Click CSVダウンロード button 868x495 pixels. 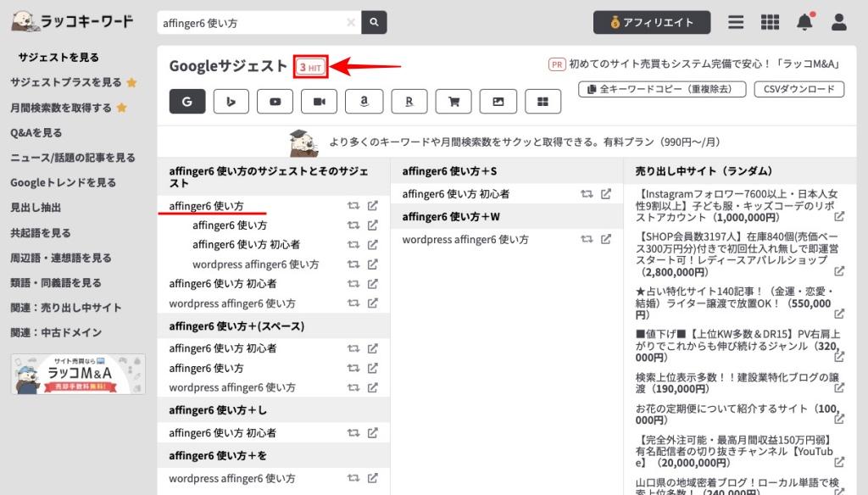798,89
